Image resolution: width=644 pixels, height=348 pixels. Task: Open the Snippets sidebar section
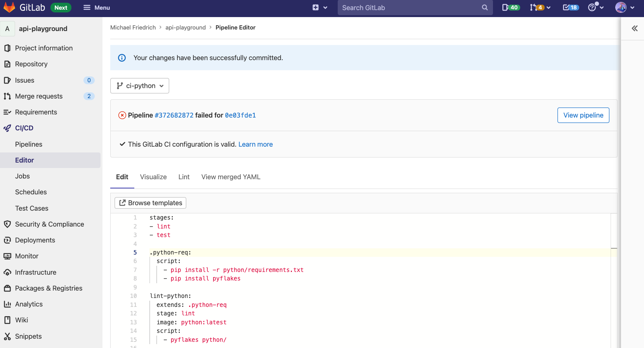tap(28, 336)
